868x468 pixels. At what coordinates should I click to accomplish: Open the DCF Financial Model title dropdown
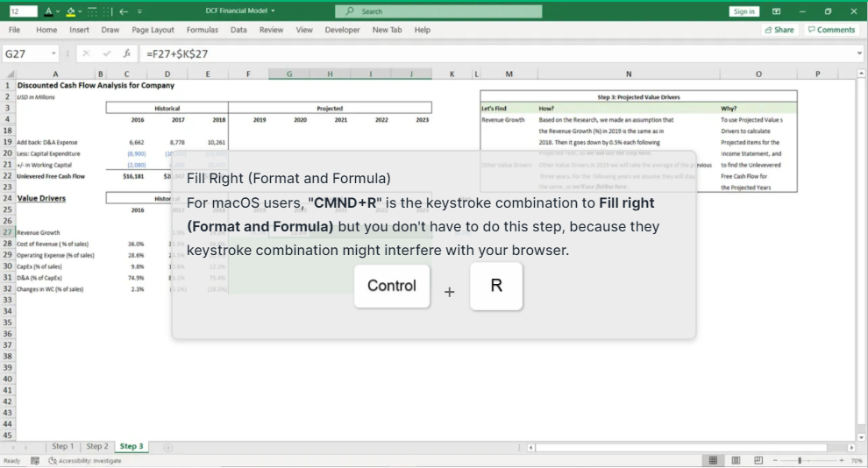tap(273, 11)
